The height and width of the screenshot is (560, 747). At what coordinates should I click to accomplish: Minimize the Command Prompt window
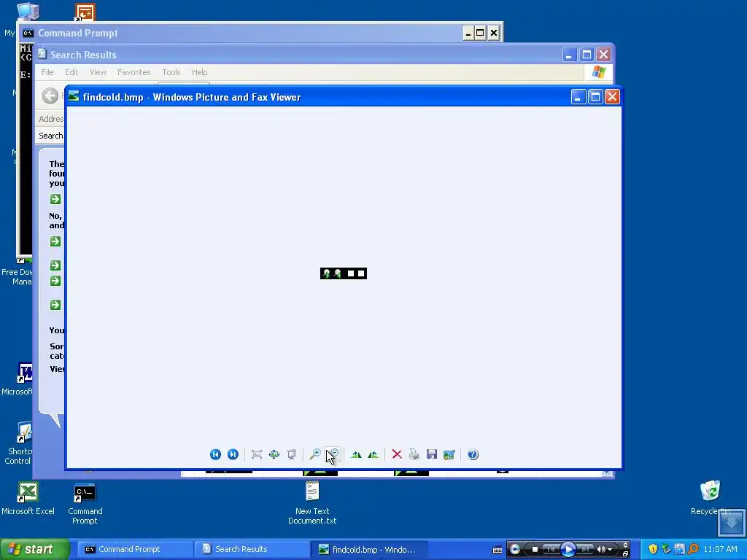(x=468, y=33)
